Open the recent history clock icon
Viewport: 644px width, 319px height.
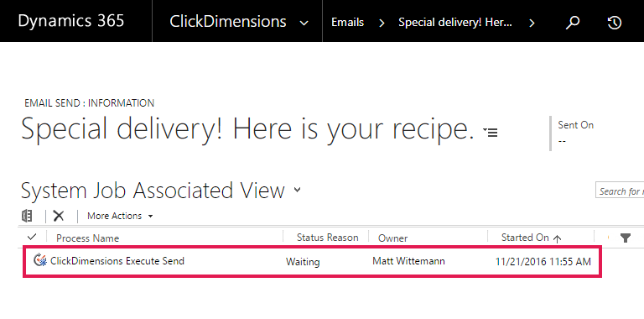click(614, 22)
